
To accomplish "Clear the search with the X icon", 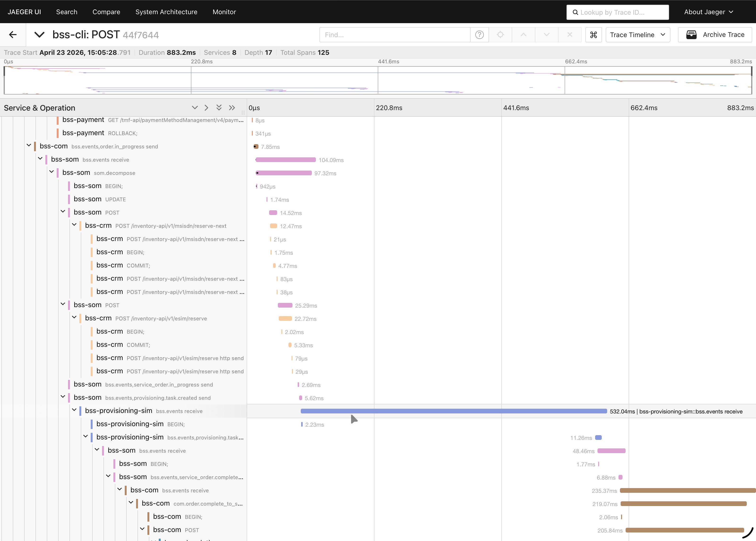I will pos(570,35).
